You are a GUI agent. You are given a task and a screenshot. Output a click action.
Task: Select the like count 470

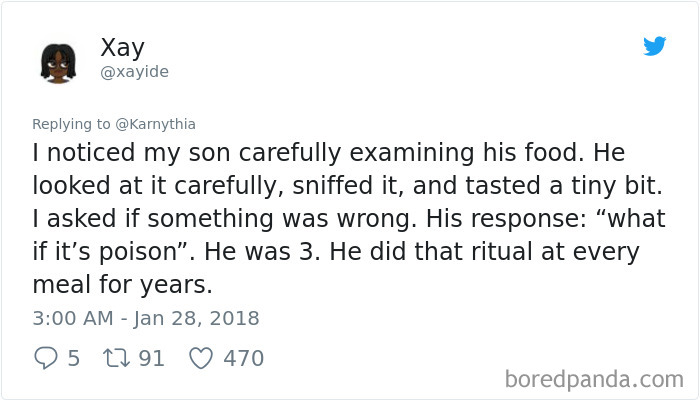tap(244, 358)
